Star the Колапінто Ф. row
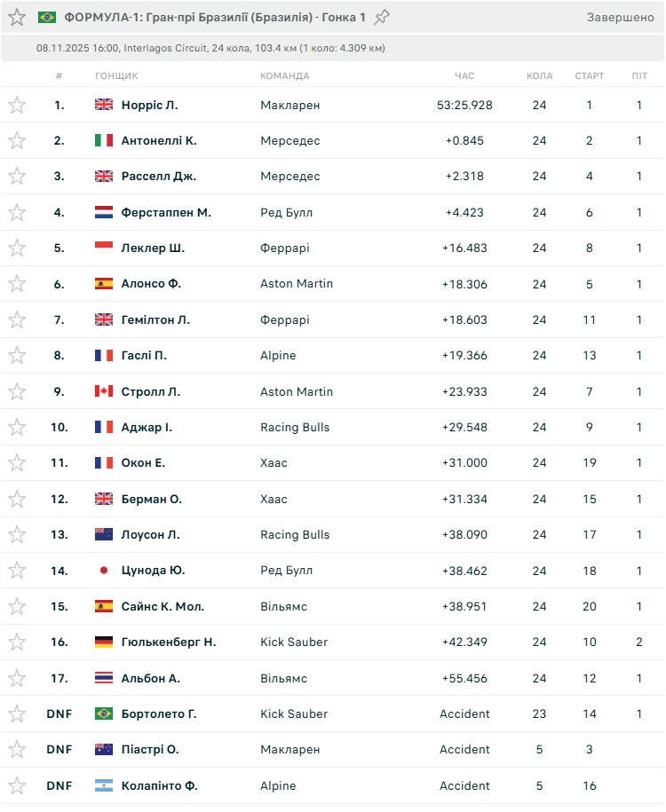Screen dimensions: 666x812 (x=17, y=785)
